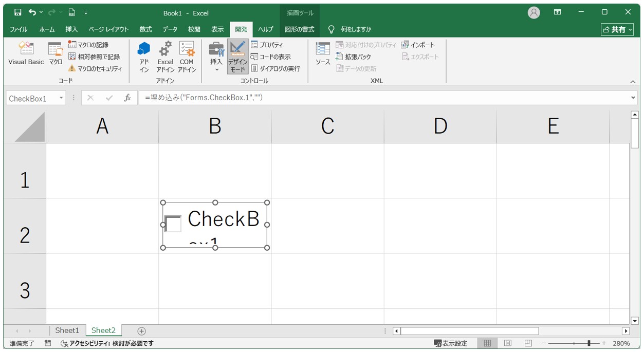Toggle 相対参照で記録 recording mode
Image resolution: width=644 pixels, height=352 pixels.
click(94, 57)
